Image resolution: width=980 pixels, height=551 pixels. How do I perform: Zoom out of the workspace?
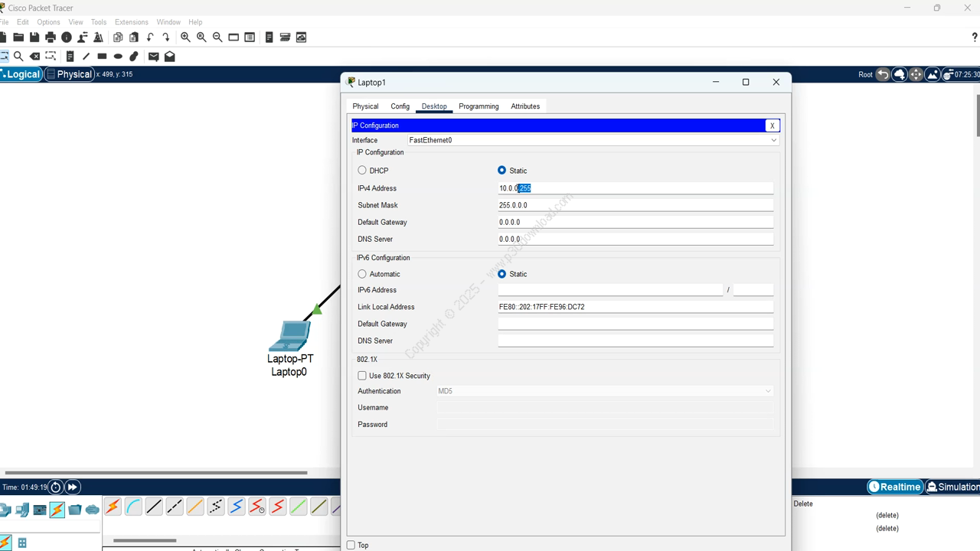click(x=217, y=37)
